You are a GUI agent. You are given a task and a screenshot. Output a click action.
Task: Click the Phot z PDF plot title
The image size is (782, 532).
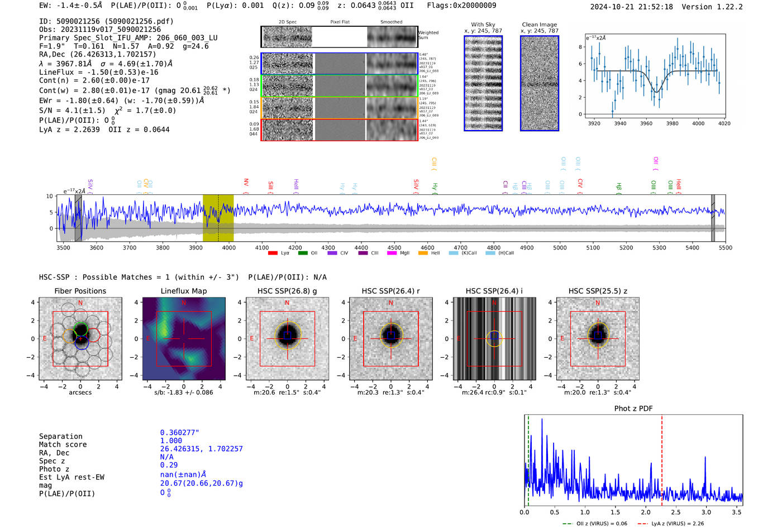(633, 409)
